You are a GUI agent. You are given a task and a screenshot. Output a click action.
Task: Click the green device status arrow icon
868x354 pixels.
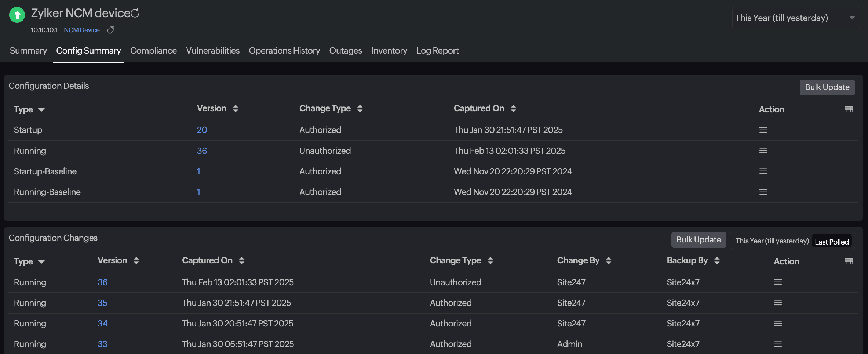point(17,15)
